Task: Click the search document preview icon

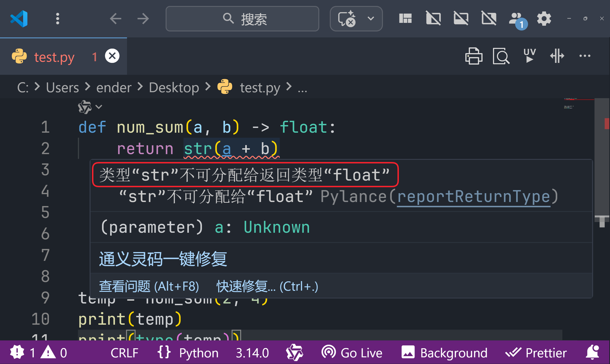Action: click(501, 56)
